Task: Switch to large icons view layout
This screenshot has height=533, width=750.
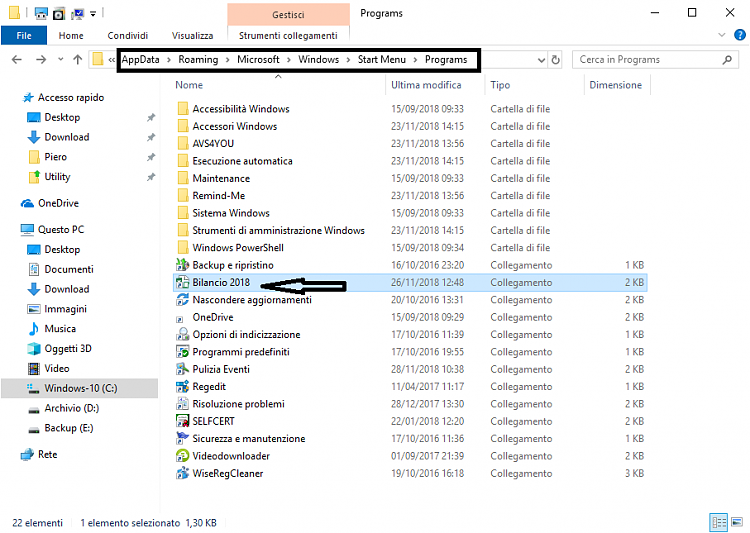Action: click(737, 522)
